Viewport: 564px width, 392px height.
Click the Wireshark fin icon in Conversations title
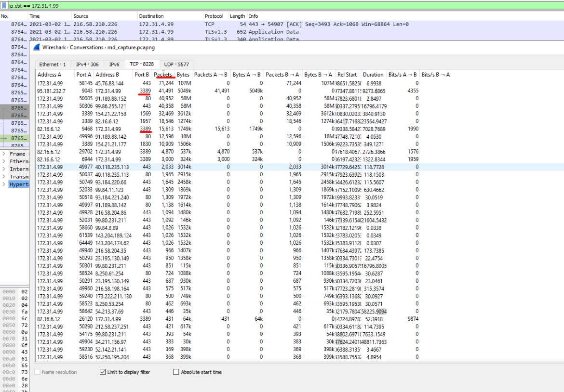(37, 47)
